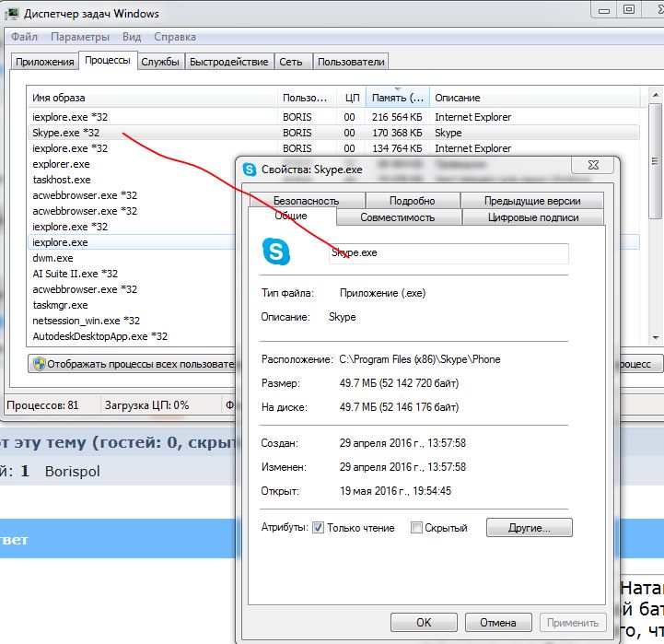Select iexplore.exe row using 134 764 КБ
664x644 pixels.
[333, 148]
